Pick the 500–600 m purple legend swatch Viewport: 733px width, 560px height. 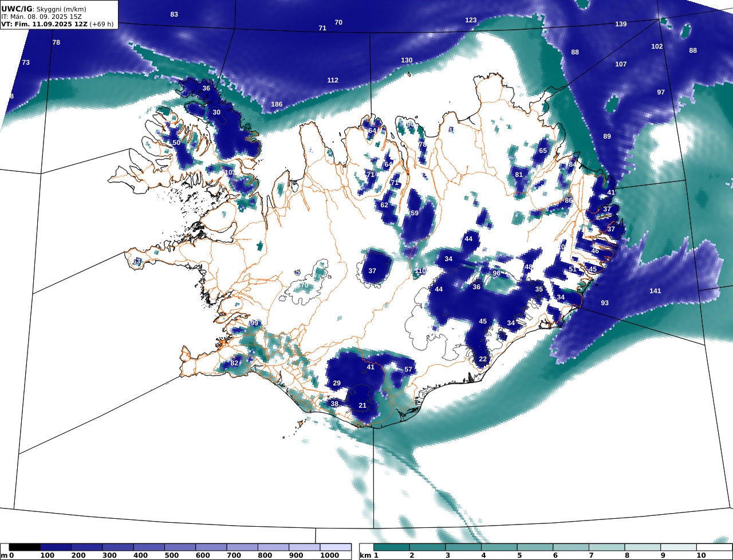(180, 547)
